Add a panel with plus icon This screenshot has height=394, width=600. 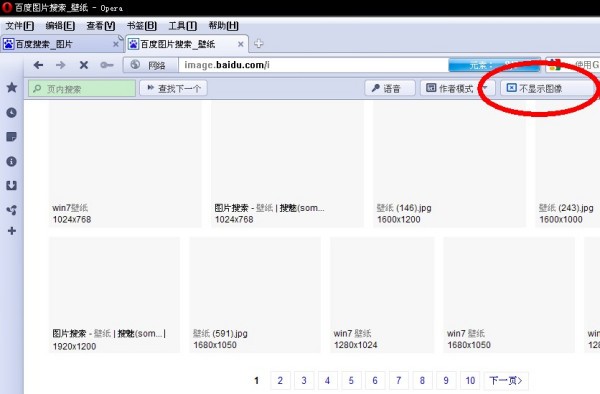click(12, 231)
